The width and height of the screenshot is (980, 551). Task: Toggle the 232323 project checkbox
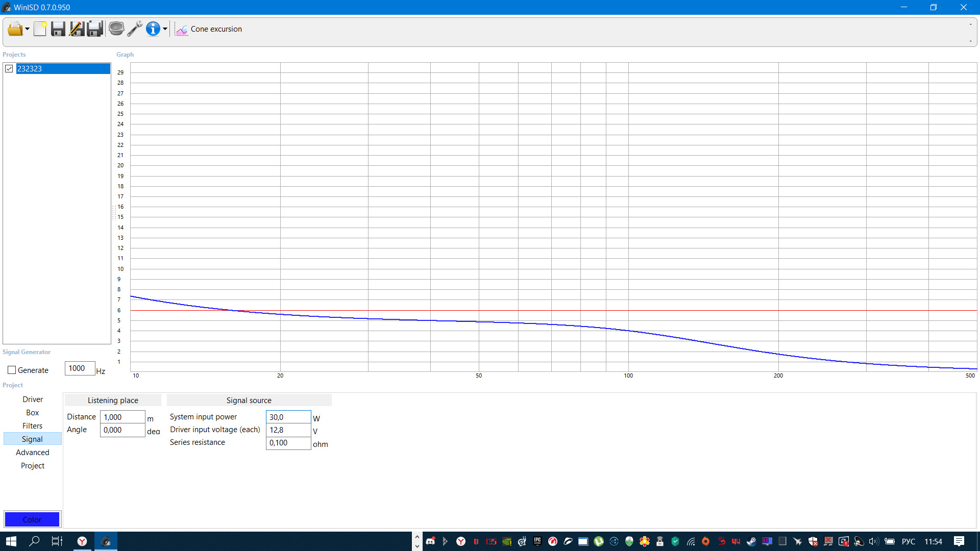point(9,68)
